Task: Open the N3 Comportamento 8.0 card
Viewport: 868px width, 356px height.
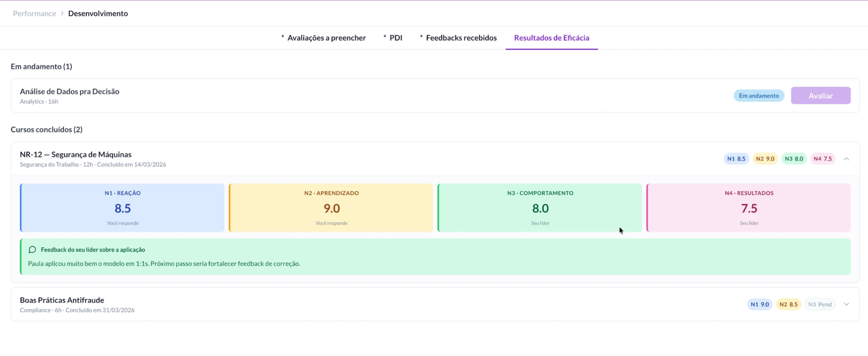Action: pyautogui.click(x=540, y=208)
